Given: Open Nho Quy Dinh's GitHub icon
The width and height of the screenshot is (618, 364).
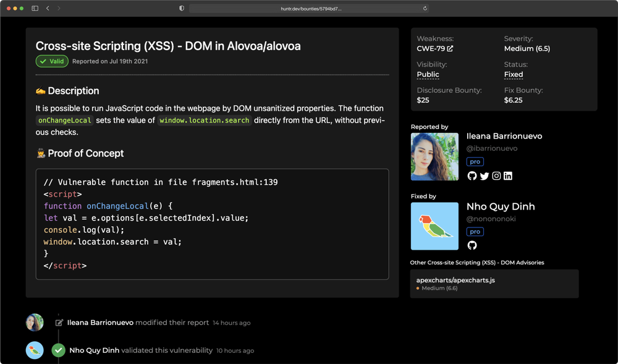Looking at the screenshot, I should click(x=472, y=245).
